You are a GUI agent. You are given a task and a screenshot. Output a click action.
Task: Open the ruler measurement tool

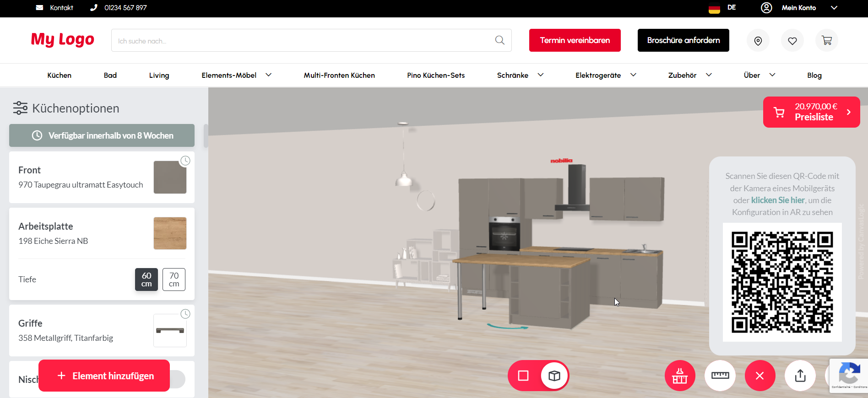coord(720,376)
